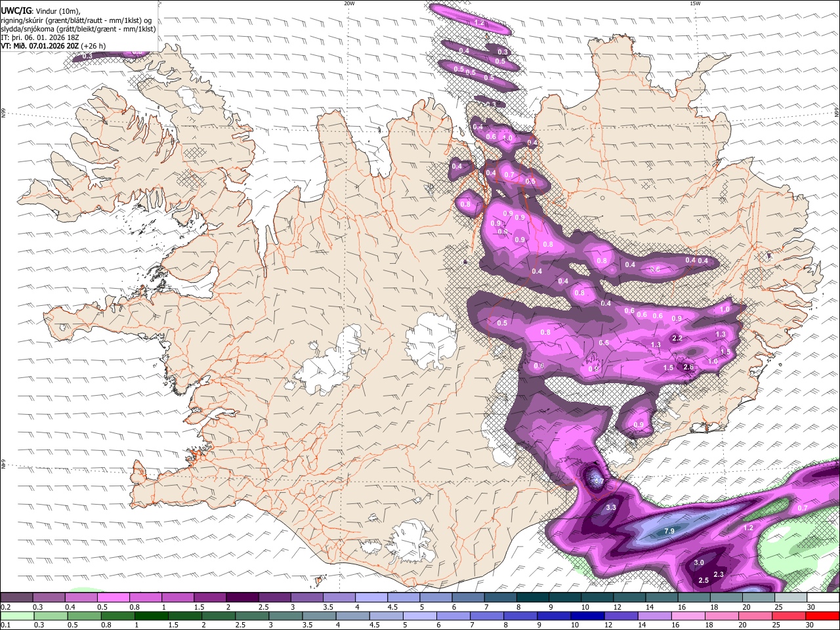Pick the 0.5 pink swatch in snow legend
Screen dimensions: 840x630
click(113, 597)
